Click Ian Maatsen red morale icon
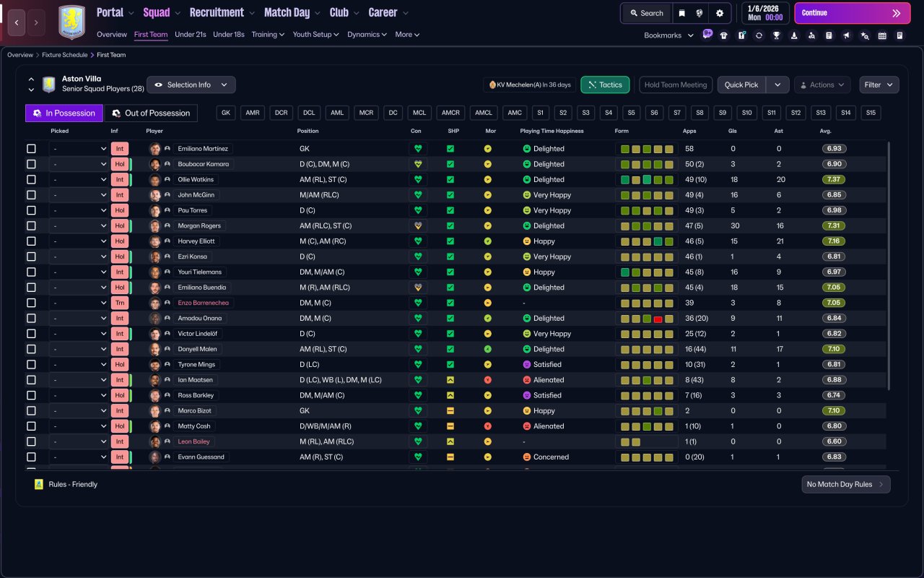The height and width of the screenshot is (578, 924). (x=487, y=380)
